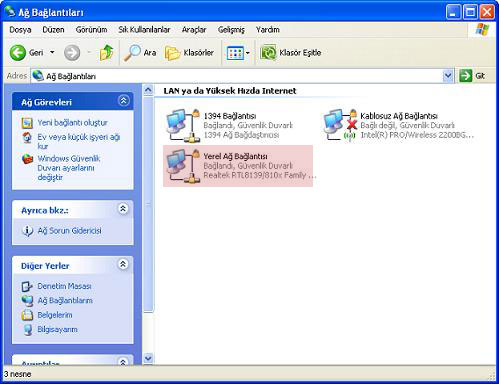Screen dimensions: 499x384
Task: Open the Sık Kullanılanlar menu
Action: [144, 30]
